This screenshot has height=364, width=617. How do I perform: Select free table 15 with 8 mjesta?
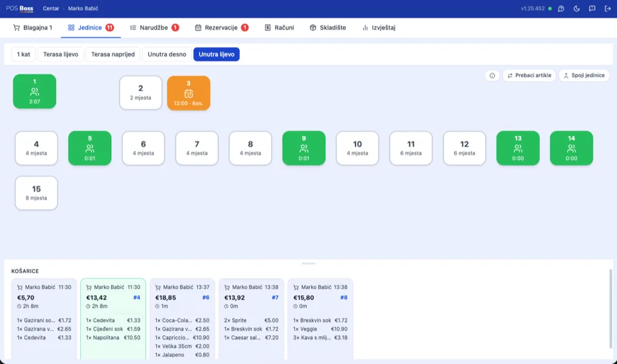click(36, 193)
